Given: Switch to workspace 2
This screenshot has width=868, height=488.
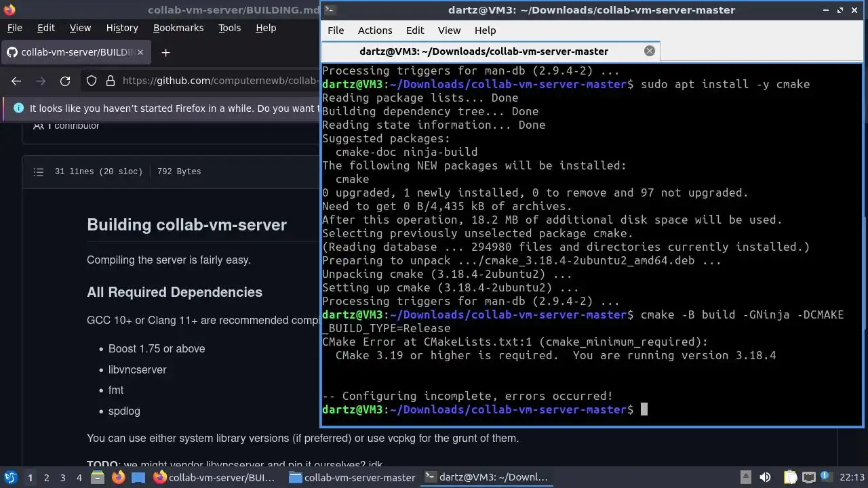Looking at the screenshot, I should pyautogui.click(x=46, y=477).
